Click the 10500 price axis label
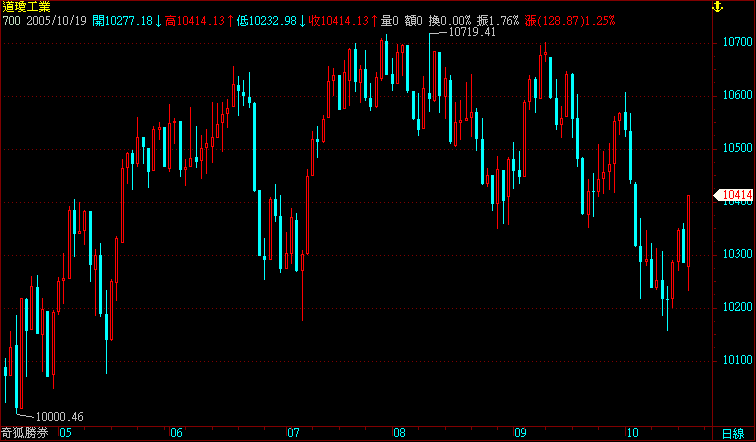The width and height of the screenshot is (756, 442). pos(737,148)
